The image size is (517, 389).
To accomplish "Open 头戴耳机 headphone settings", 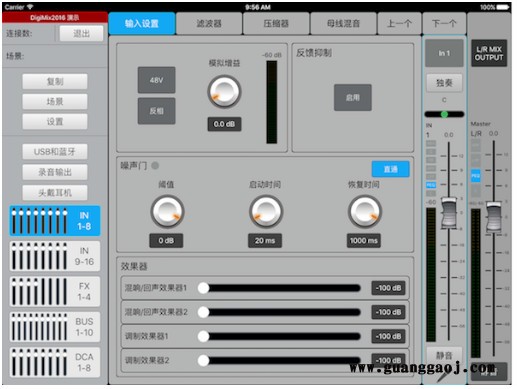I will pyautogui.click(x=55, y=193).
